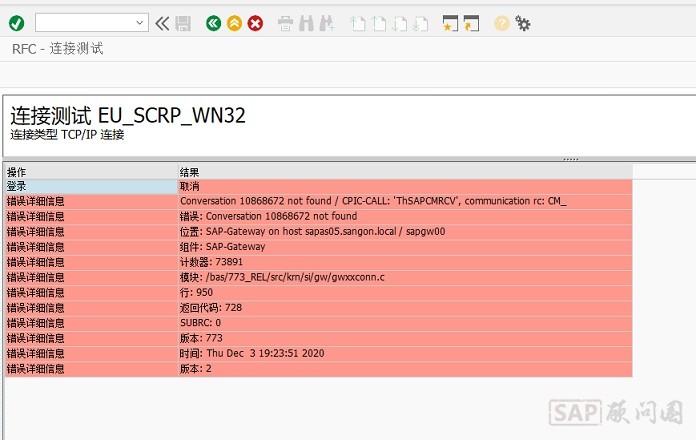
Task: Select the 取消 result cell
Action: pyautogui.click(x=405, y=186)
